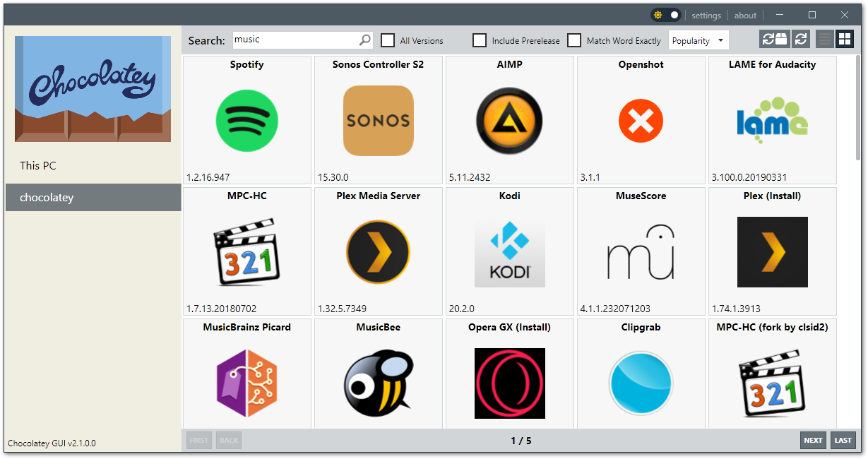Go to the NEXT page
The image size is (868, 459).
(814, 440)
